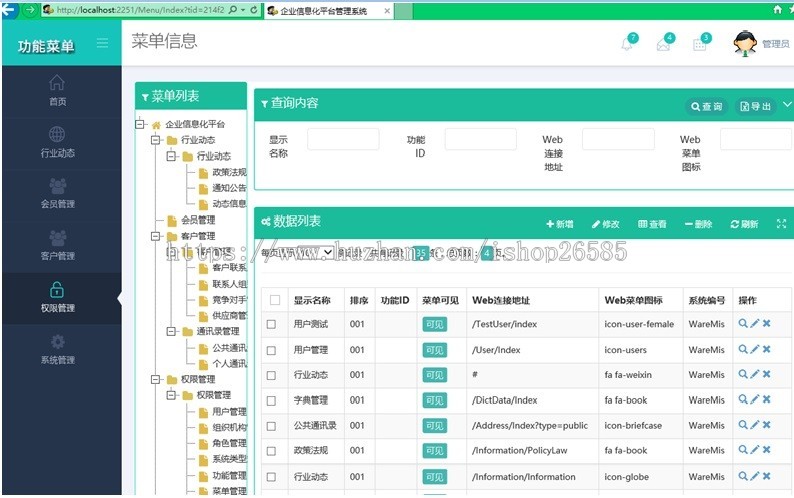Click edit pencil in 用户管理 row
The height and width of the screenshot is (498, 794).
point(755,349)
